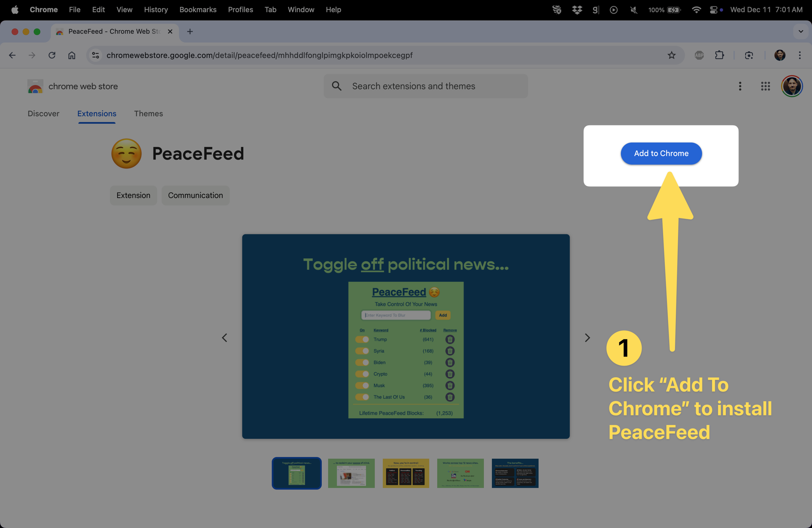Open the Dropbox menu bar icon

[577, 10]
